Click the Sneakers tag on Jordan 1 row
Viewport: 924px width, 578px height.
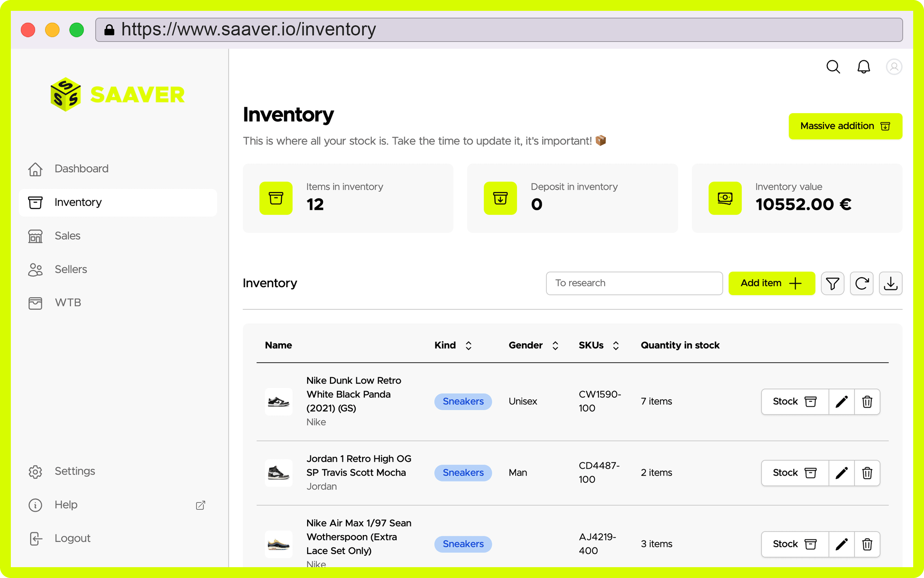pos(463,473)
